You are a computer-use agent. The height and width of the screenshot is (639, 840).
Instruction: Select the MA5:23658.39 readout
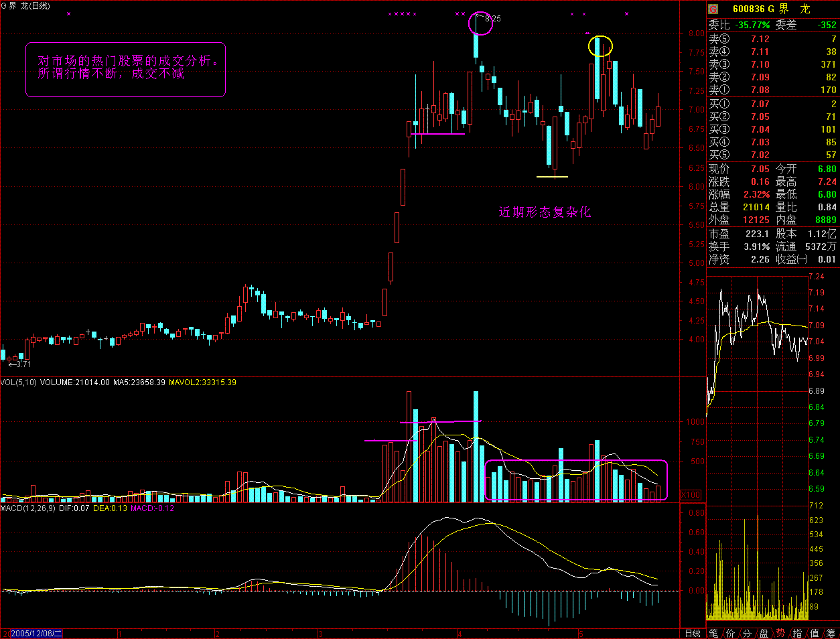[141, 382]
